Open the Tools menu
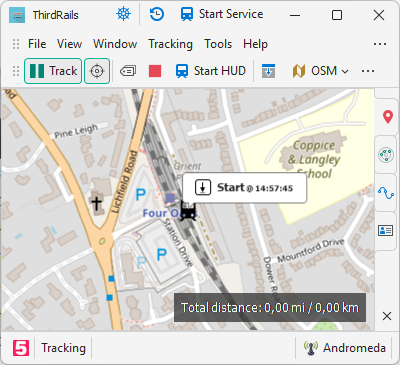 coord(218,44)
